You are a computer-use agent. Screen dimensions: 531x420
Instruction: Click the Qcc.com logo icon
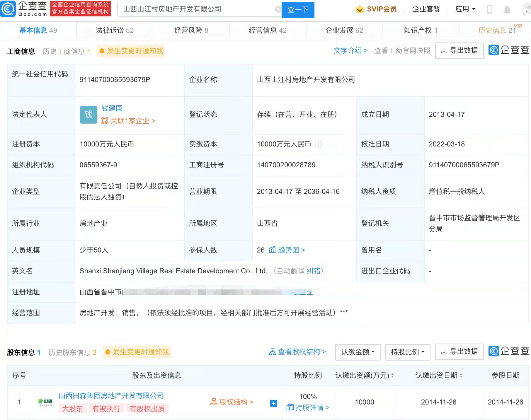[x=8, y=9]
